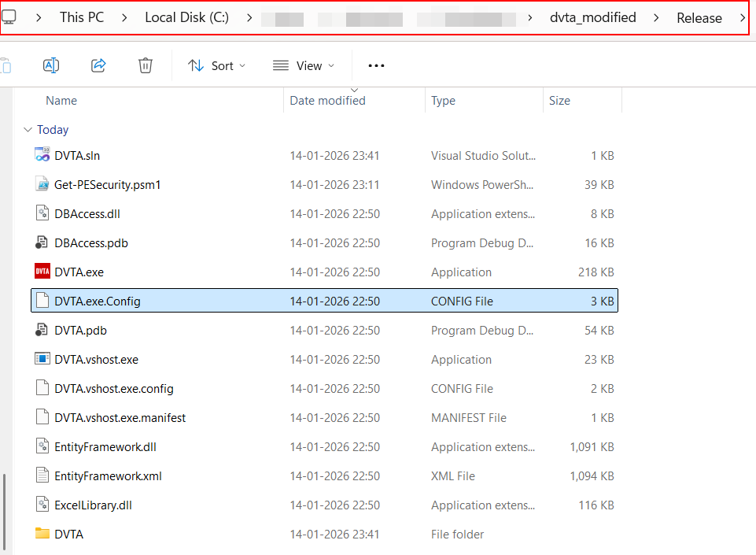Screen dimensions: 756x555
Task: Go to Local Disk (C:) breadcrumb
Action: 186,17
